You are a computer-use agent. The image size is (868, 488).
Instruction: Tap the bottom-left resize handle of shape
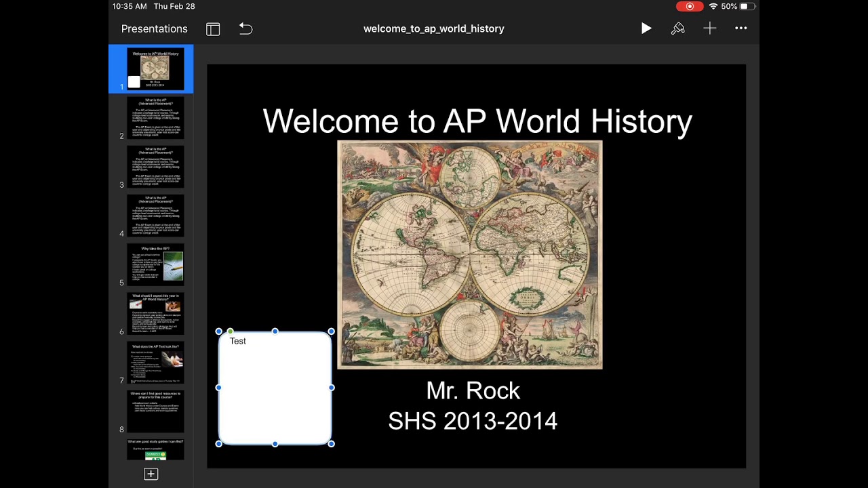pyautogui.click(x=218, y=444)
